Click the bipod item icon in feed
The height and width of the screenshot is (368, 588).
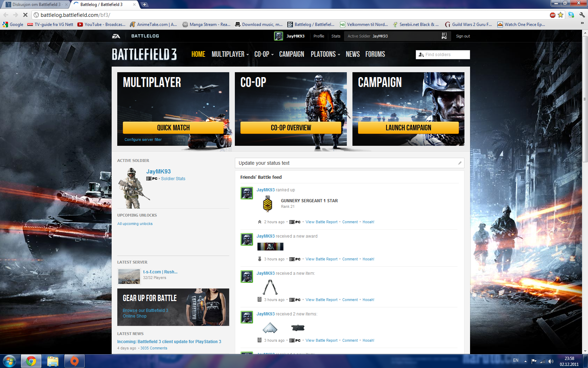pyautogui.click(x=270, y=287)
